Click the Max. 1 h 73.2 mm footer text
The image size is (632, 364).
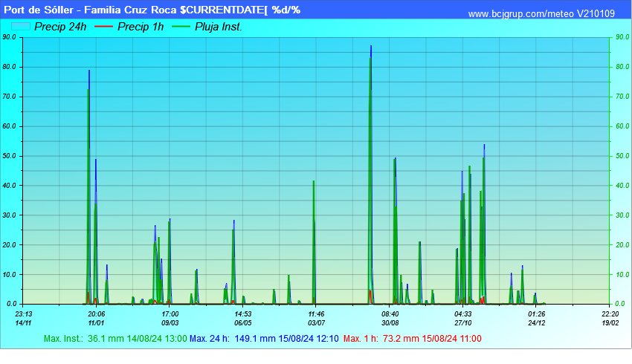click(x=412, y=339)
